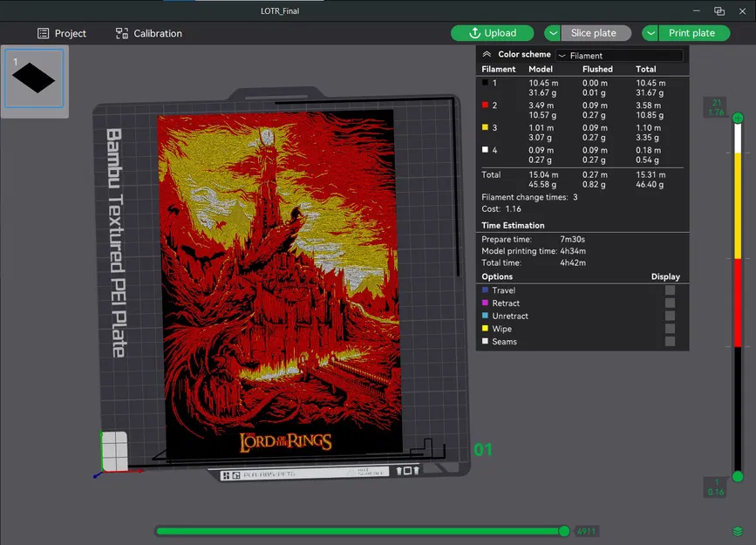Click the yellow filament 3 swatch
The width and height of the screenshot is (756, 545).
tap(485, 127)
